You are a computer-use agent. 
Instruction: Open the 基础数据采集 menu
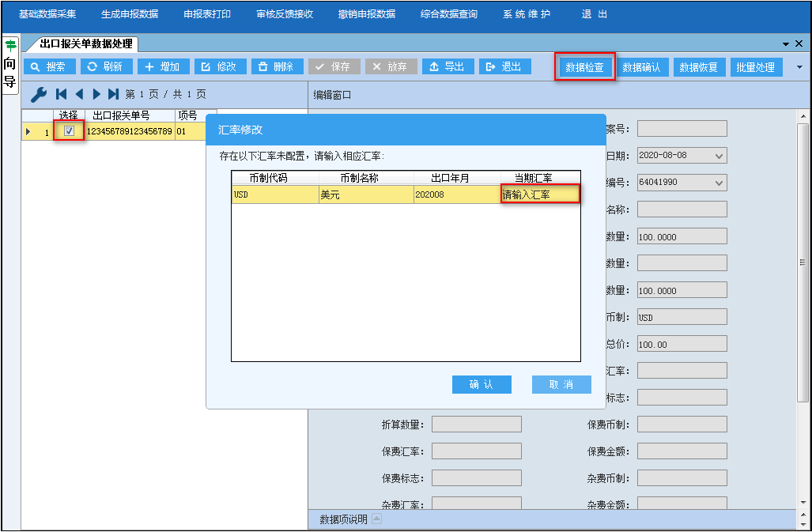tap(47, 14)
